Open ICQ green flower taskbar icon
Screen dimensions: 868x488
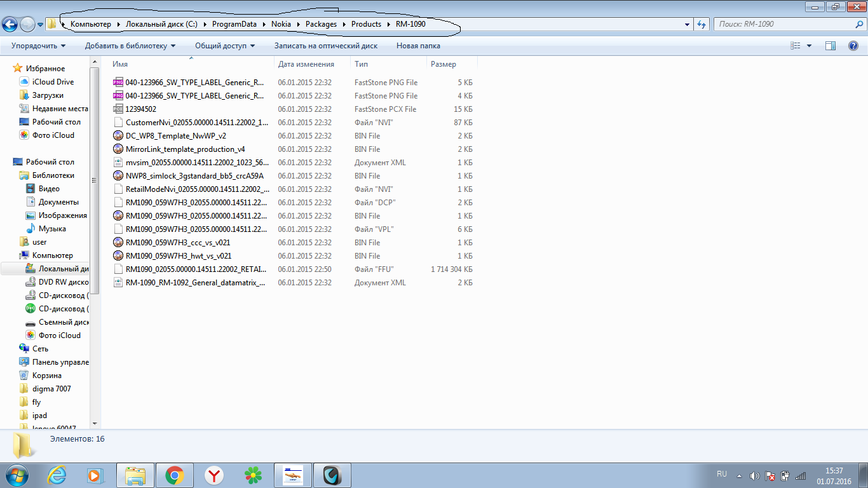(253, 475)
